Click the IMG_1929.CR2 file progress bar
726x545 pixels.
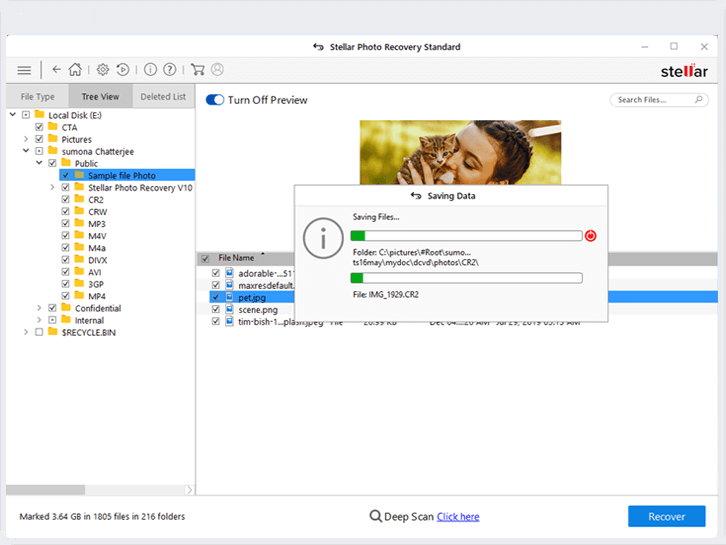466,278
